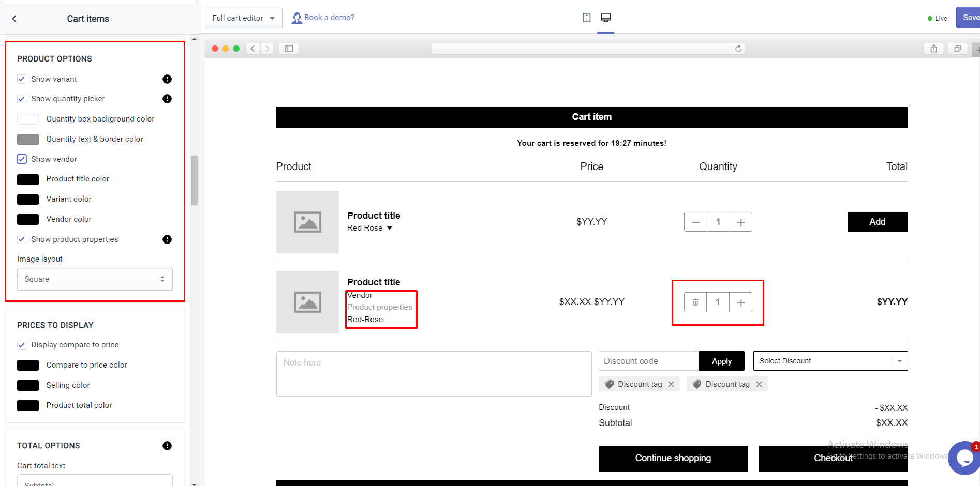The width and height of the screenshot is (980, 486).
Task: Click the sidebar vertical scrollbar thumb
Action: tap(194, 180)
